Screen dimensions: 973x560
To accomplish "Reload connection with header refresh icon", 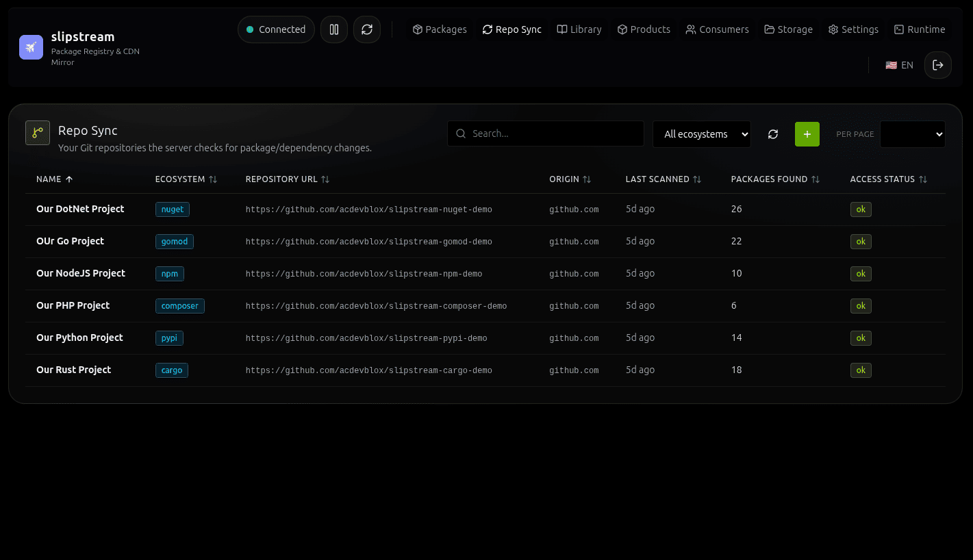I will [x=367, y=29].
